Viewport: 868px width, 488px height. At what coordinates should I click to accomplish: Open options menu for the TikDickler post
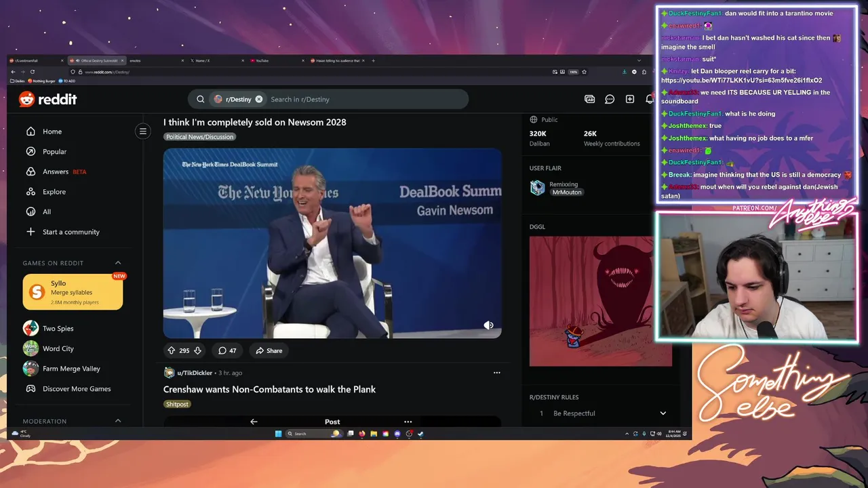(x=496, y=373)
